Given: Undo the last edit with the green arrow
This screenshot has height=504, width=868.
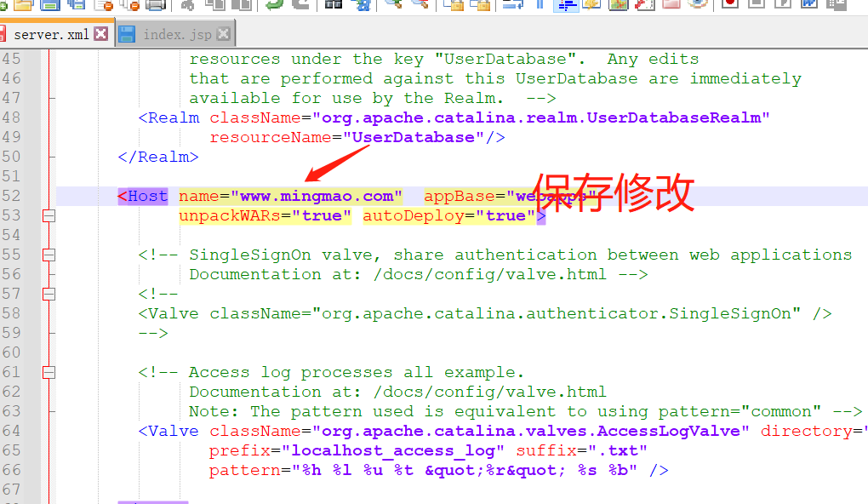Looking at the screenshot, I should click(x=274, y=5).
